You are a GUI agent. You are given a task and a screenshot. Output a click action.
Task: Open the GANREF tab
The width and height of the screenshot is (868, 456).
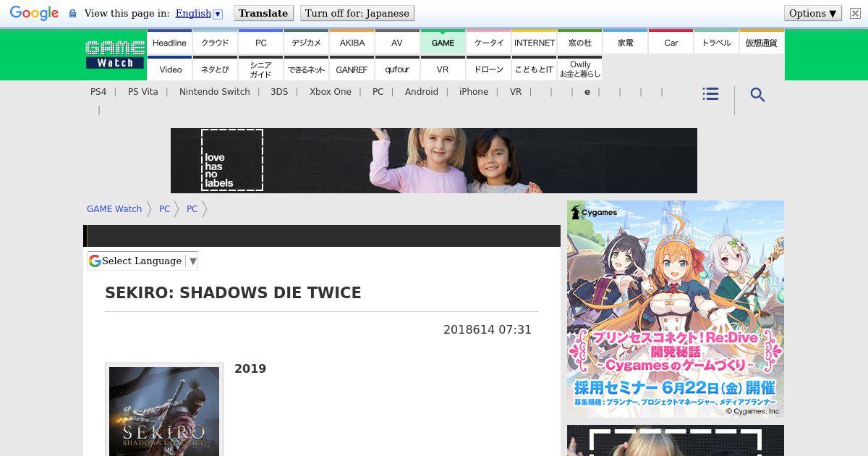[x=352, y=68]
